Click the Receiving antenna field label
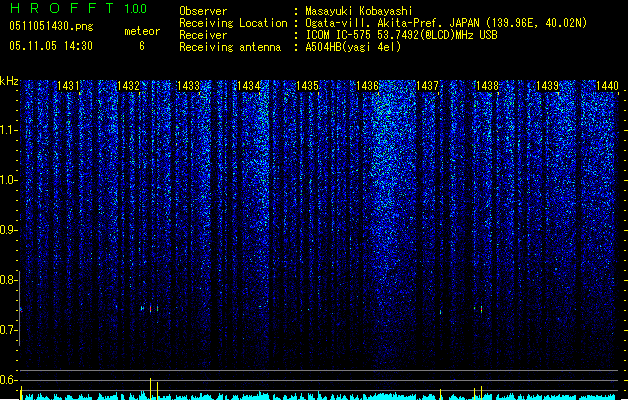This screenshot has width=629, height=400. click(230, 47)
